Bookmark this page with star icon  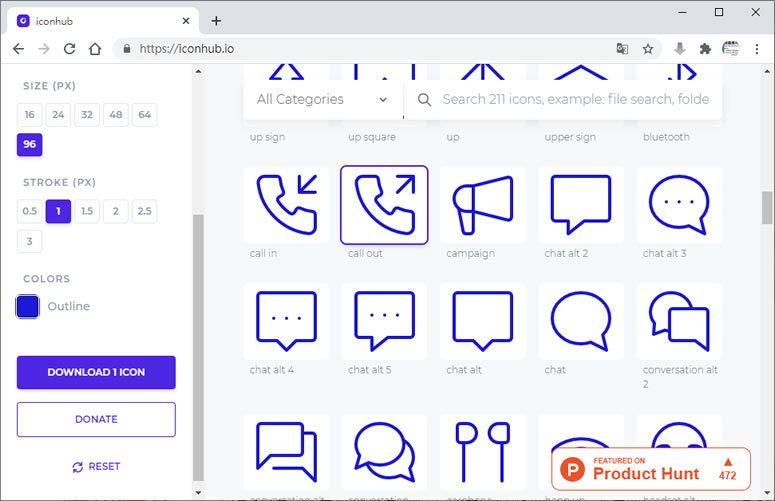click(647, 49)
